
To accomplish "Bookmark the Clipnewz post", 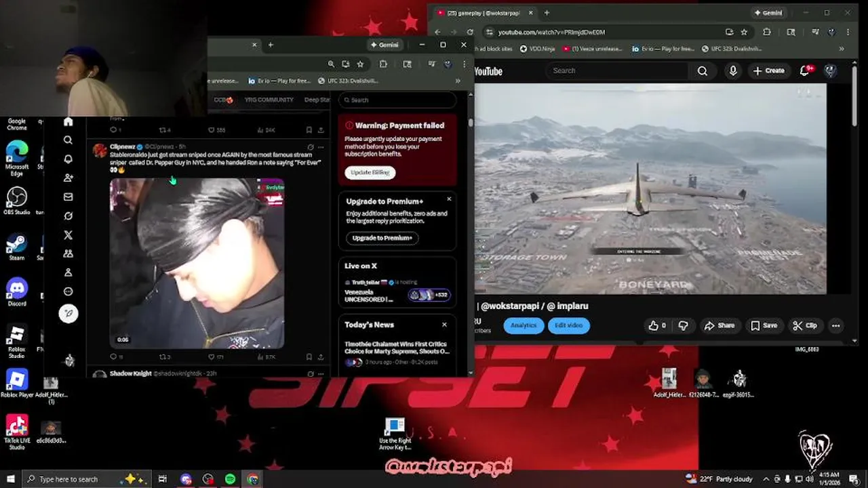I will (x=309, y=357).
